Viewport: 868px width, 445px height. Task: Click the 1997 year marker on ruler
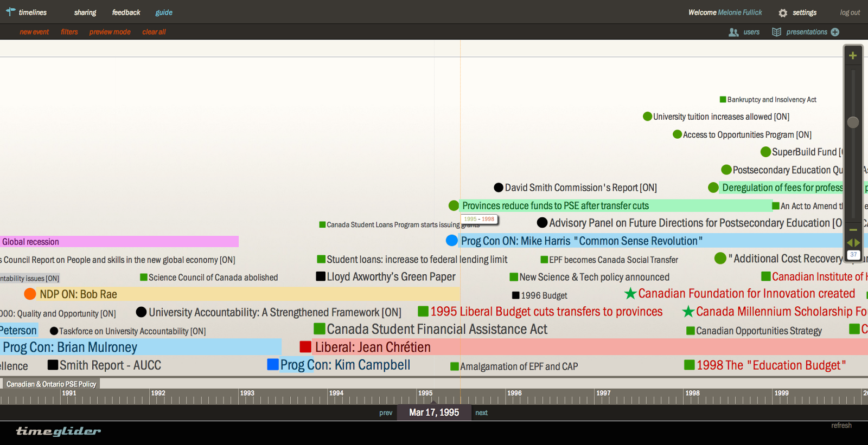603,393
